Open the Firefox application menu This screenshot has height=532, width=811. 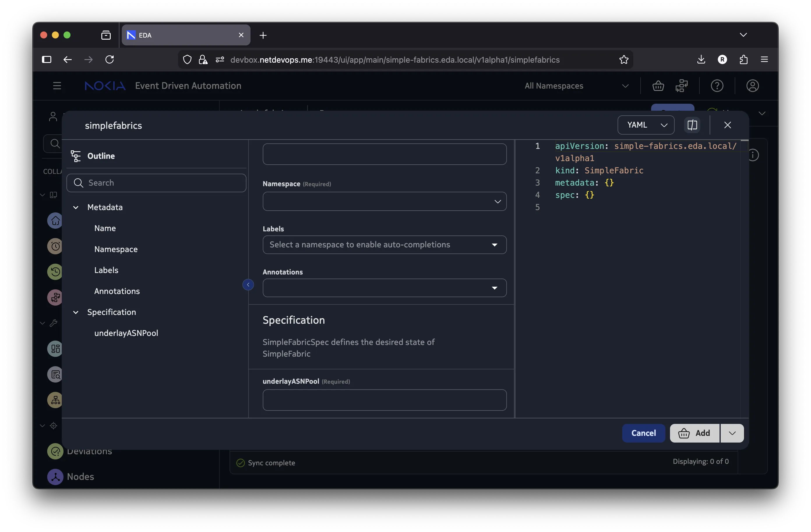[x=764, y=60]
